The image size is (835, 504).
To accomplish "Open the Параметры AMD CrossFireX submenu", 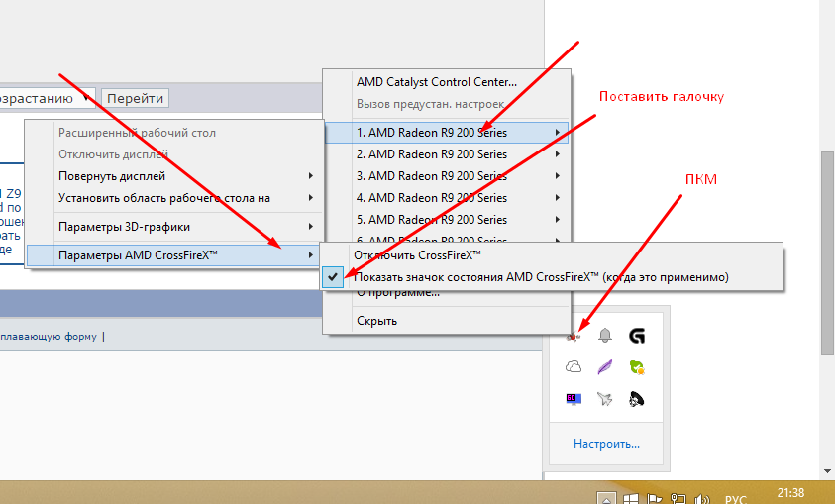I will click(x=174, y=255).
